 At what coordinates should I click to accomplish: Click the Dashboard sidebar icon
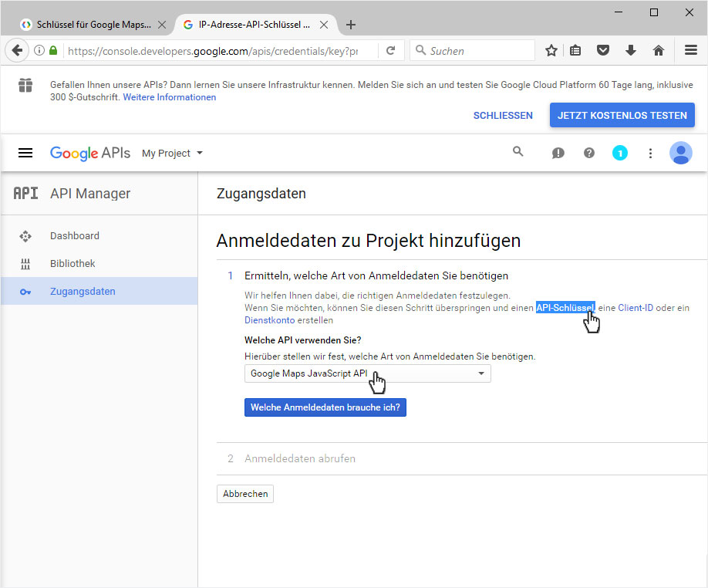pyautogui.click(x=25, y=236)
